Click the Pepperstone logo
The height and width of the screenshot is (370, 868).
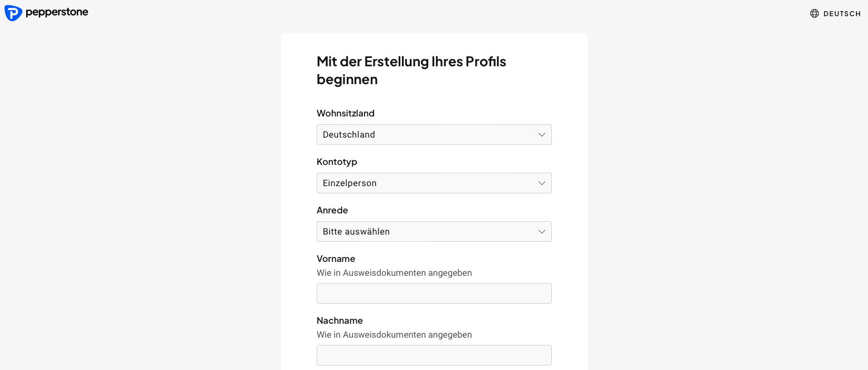(46, 13)
